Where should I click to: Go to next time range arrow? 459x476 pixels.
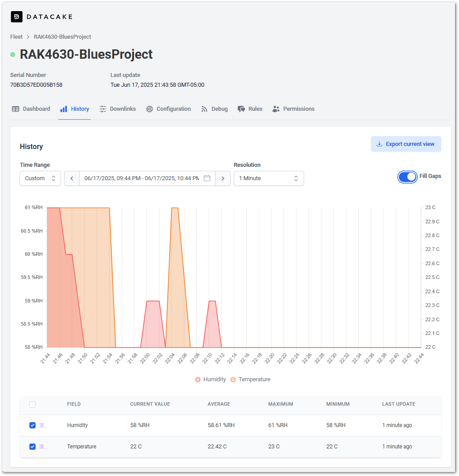[x=223, y=178]
